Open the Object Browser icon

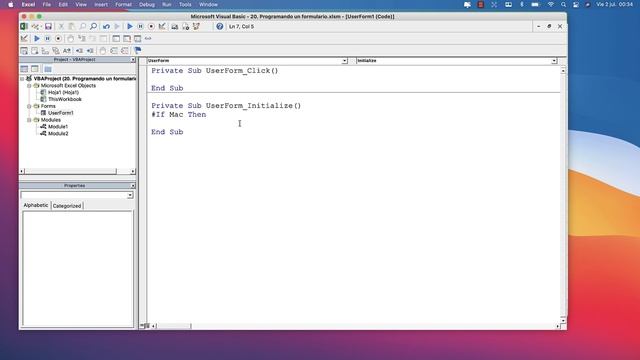pos(196,27)
